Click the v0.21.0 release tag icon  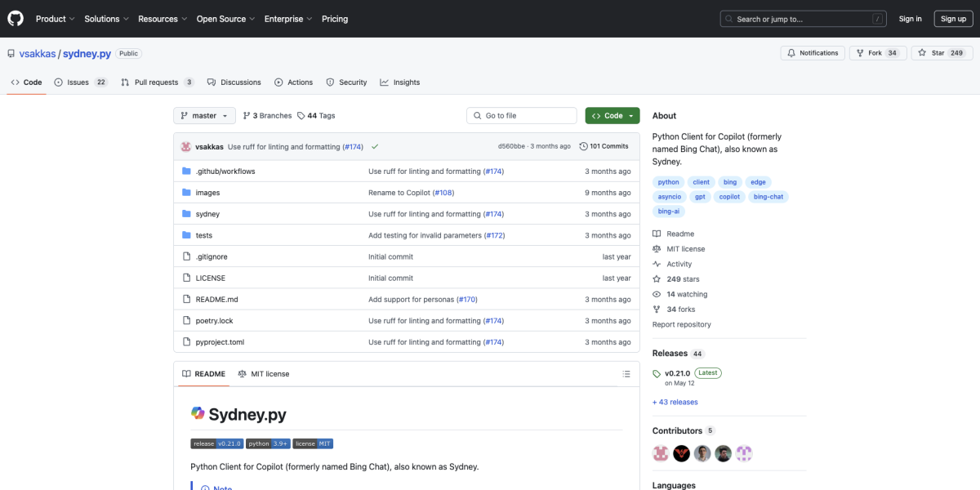(657, 373)
